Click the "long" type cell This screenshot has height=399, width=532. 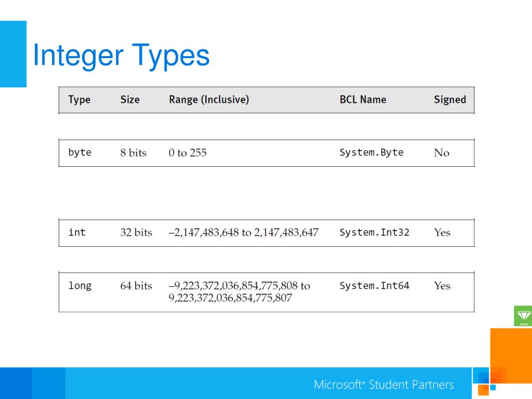click(80, 286)
